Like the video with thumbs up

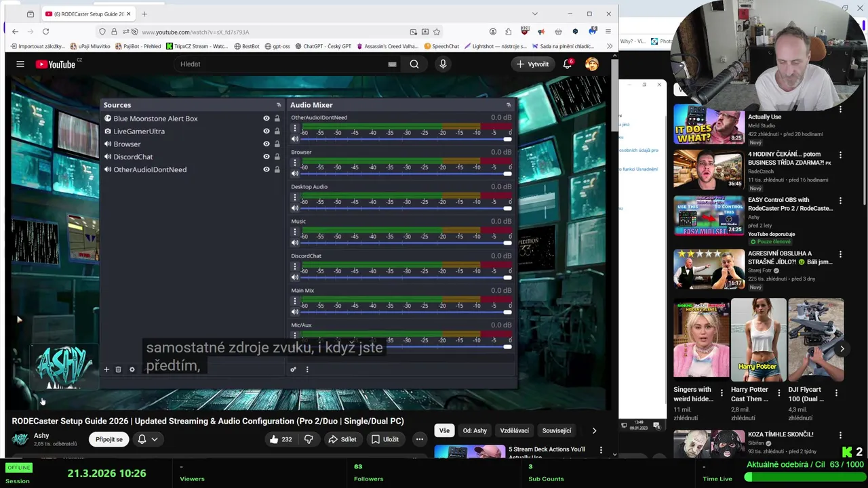(x=280, y=439)
